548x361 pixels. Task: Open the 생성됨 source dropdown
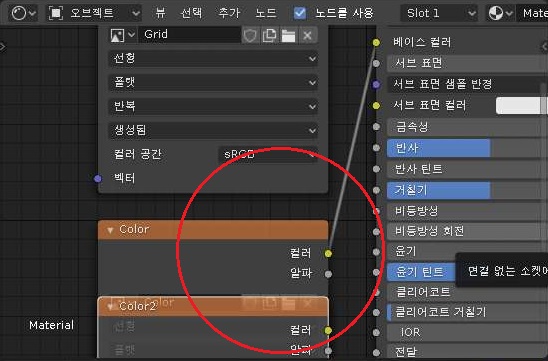(x=214, y=130)
